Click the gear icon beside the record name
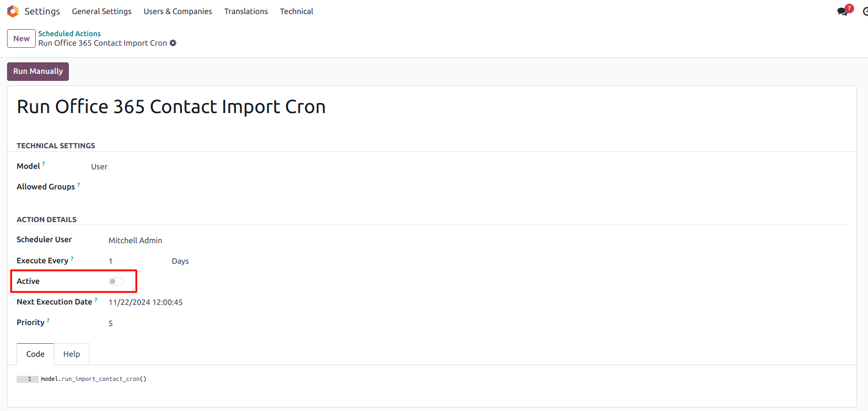 [x=173, y=43]
